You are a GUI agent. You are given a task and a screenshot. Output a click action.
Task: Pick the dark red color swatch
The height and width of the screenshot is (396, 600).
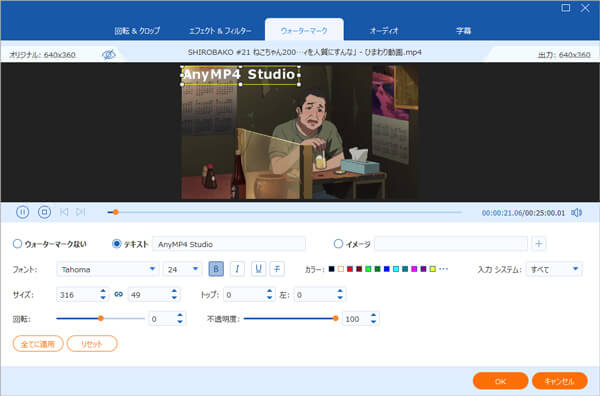359,269
